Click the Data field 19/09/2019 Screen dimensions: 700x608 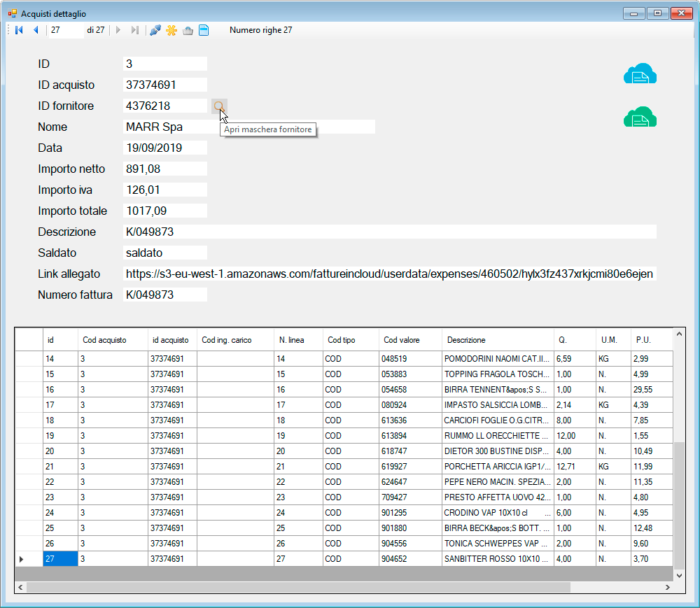tap(164, 148)
